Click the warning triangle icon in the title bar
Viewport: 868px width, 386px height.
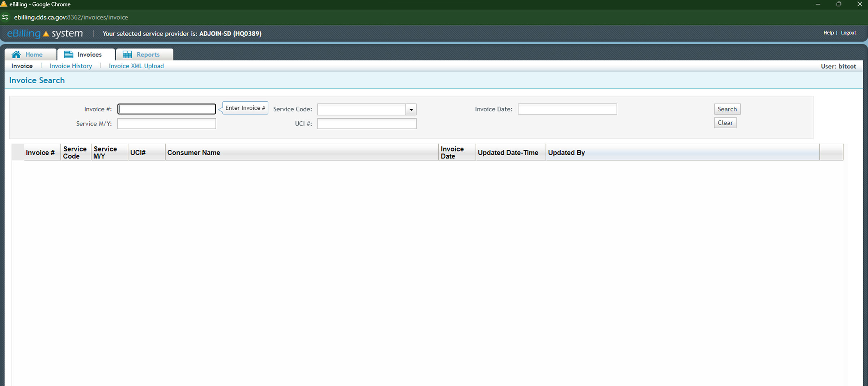click(5, 4)
